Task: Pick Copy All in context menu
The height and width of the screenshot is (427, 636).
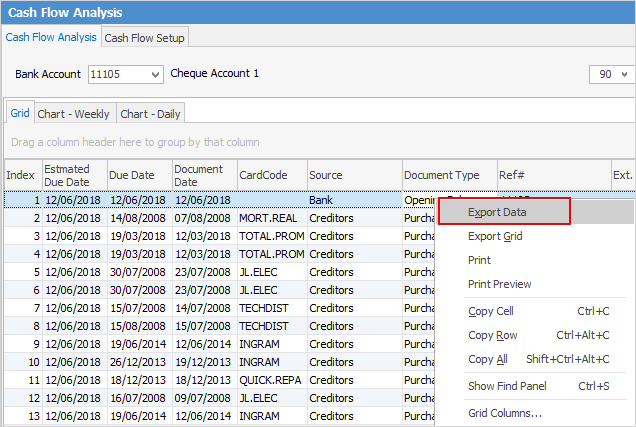Action: tap(487, 359)
